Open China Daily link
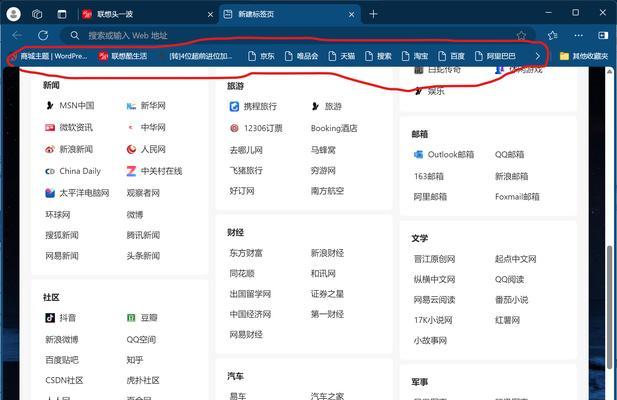 point(73,171)
